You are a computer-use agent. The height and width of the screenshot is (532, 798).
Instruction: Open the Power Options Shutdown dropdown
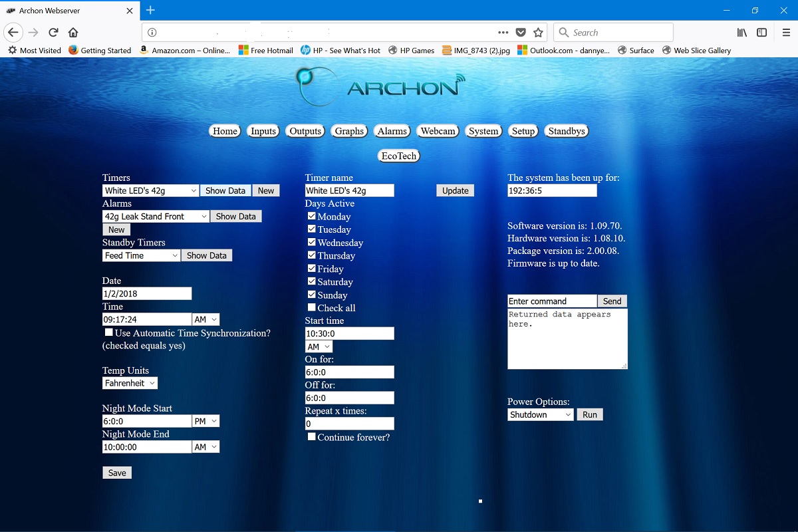pyautogui.click(x=540, y=414)
